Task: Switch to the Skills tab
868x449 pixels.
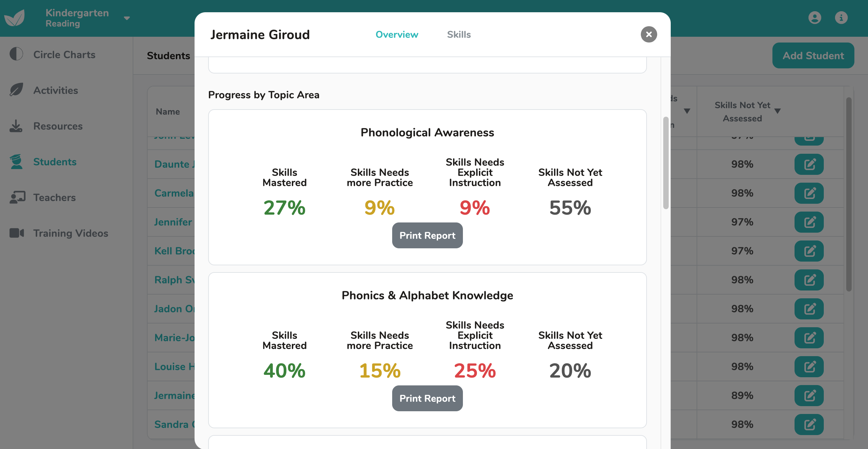Action: pos(459,34)
